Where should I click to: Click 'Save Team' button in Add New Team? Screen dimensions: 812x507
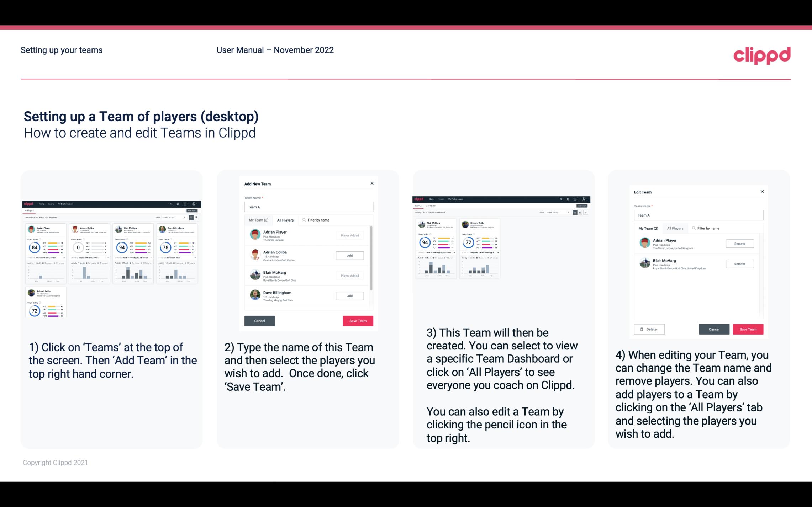[358, 320]
